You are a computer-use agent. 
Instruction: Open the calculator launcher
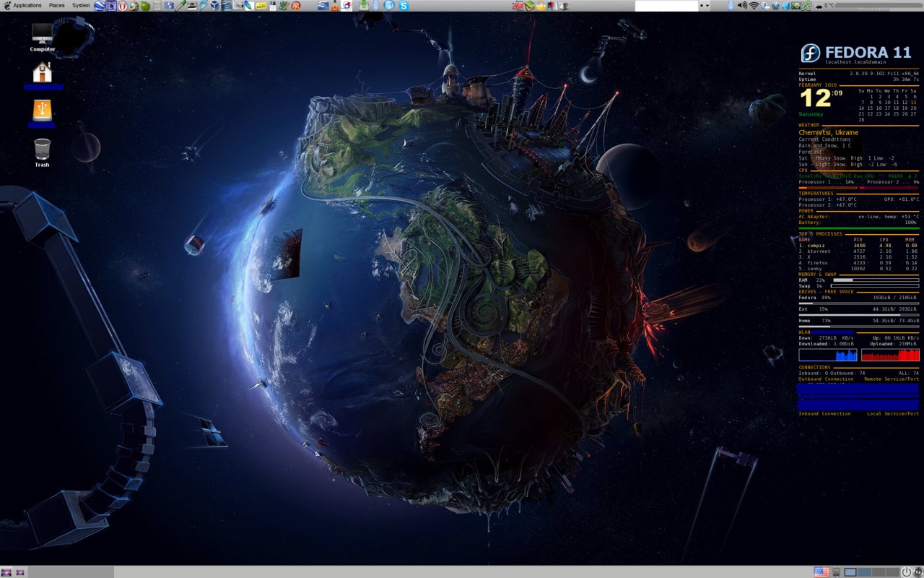[157, 6]
